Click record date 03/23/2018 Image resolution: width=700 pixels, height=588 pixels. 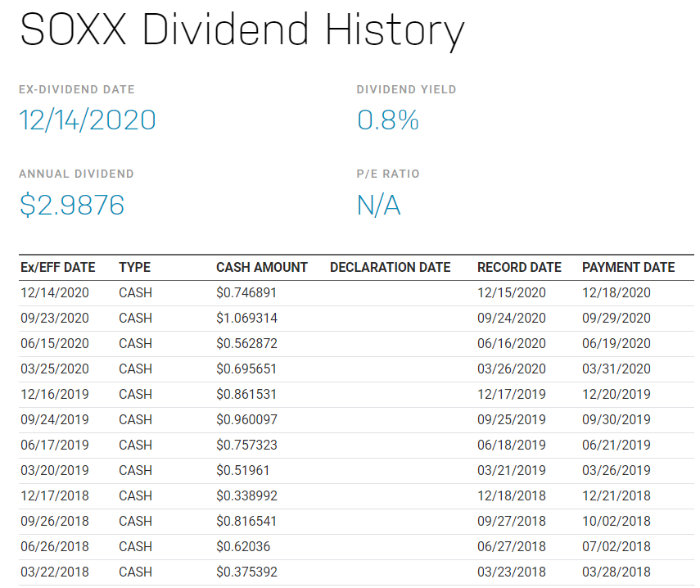point(512,572)
